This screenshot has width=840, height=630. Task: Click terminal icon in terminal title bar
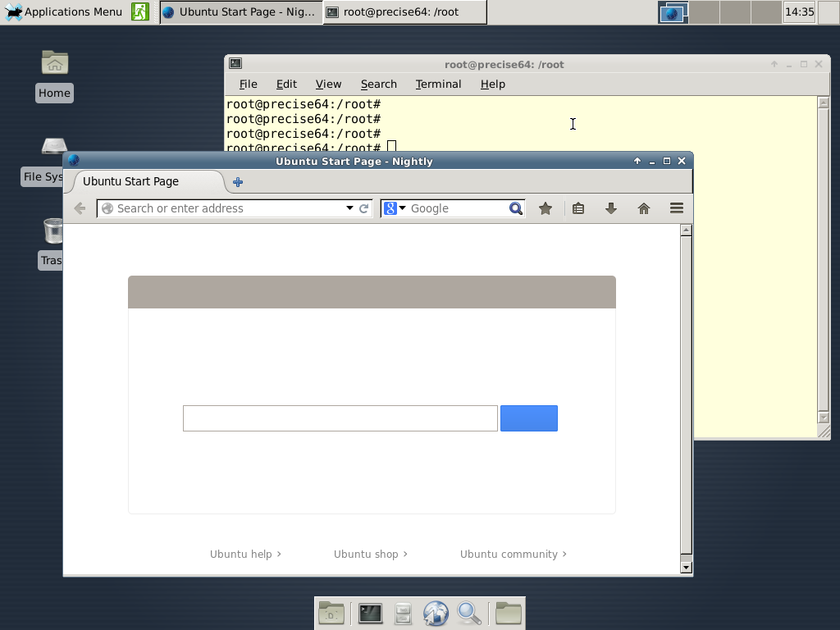click(x=235, y=64)
